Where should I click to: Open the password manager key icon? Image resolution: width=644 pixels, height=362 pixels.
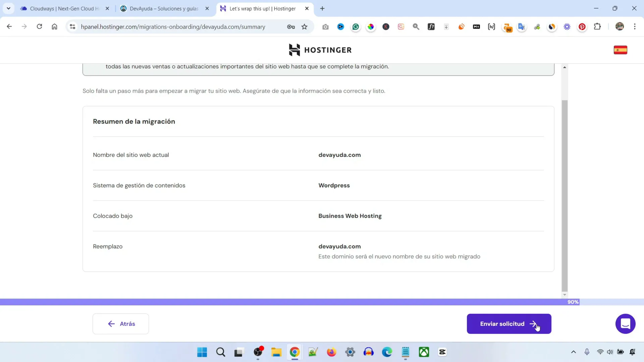(x=290, y=27)
